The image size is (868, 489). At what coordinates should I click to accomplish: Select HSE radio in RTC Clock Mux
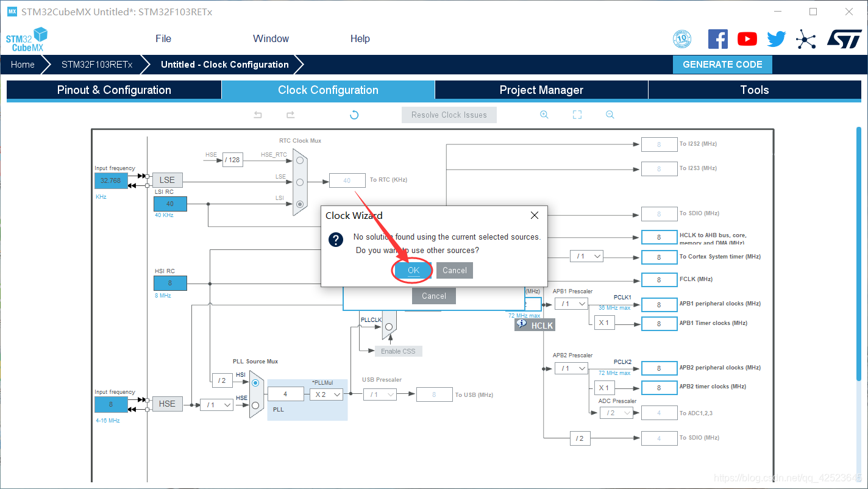(x=299, y=160)
